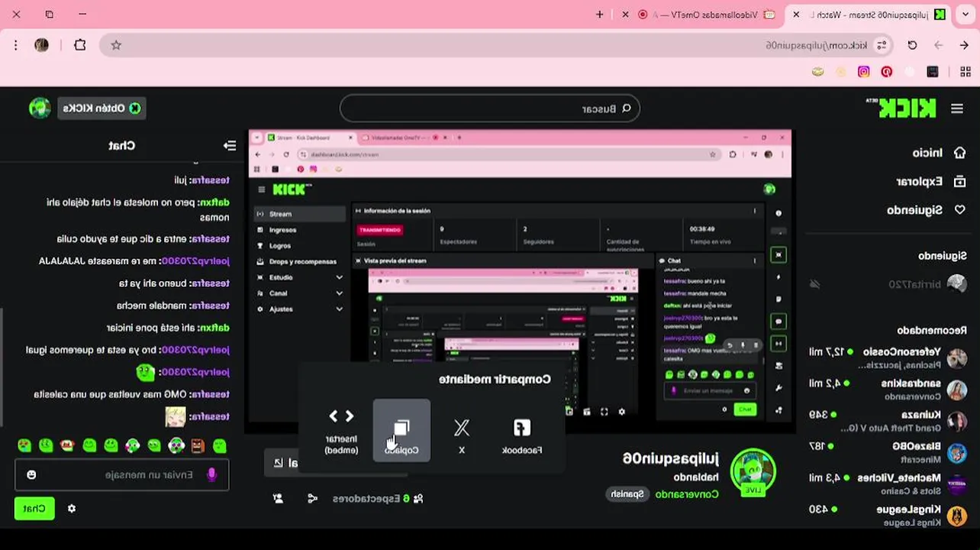Toggle the muted bell for birrita1720
Screen dimensions: 980x550
pyautogui.click(x=815, y=284)
